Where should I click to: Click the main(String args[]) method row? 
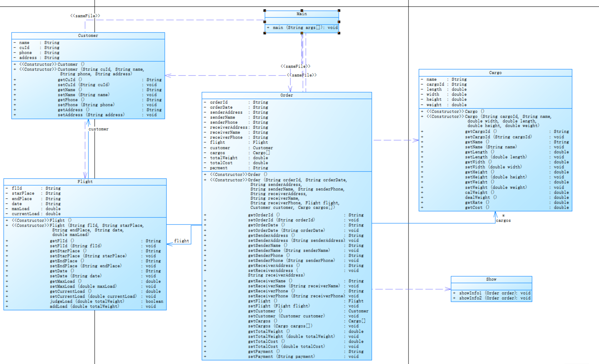pos(302,28)
